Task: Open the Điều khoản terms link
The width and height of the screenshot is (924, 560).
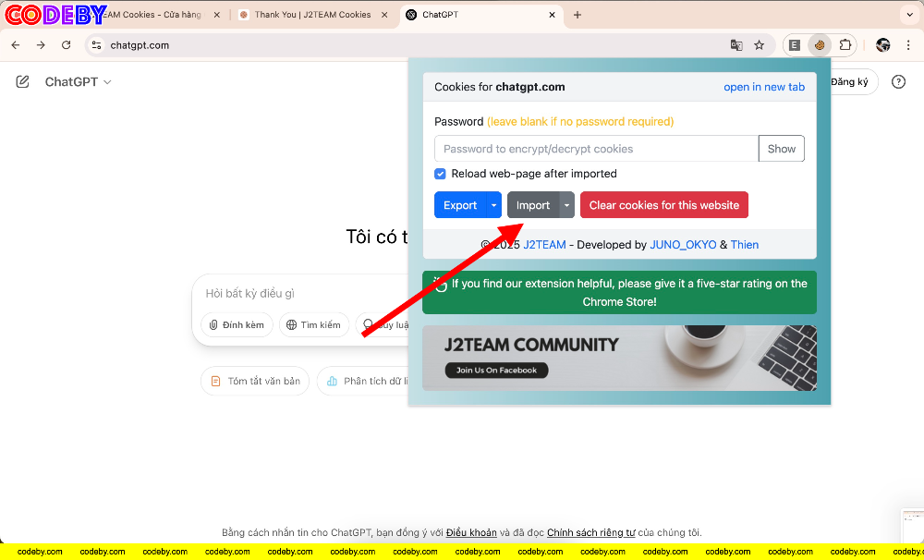Action: pyautogui.click(x=471, y=533)
